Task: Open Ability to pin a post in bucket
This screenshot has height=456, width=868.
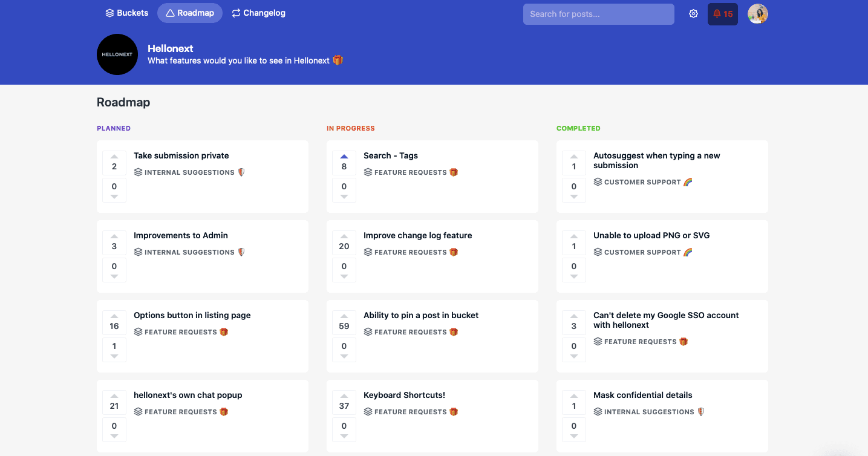Action: pos(421,315)
